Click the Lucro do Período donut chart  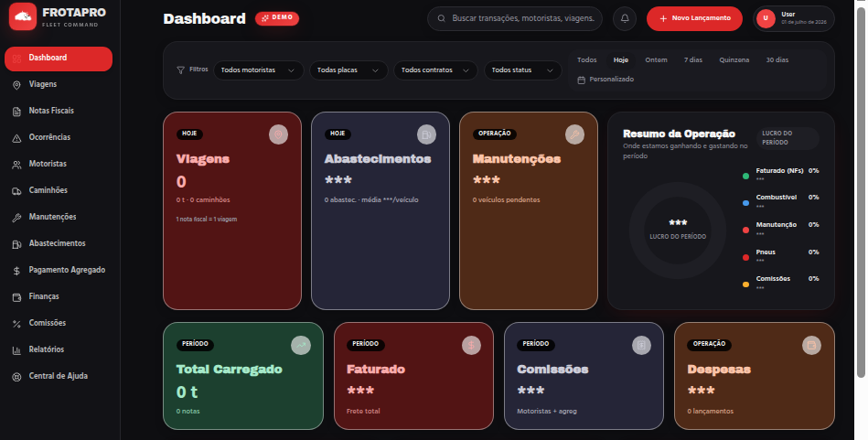[678, 231]
